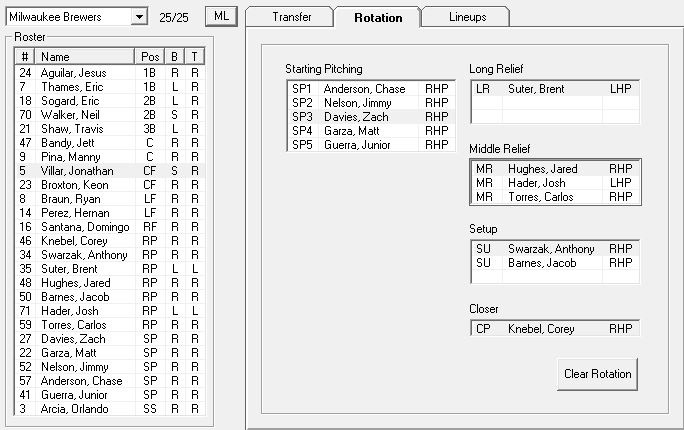Open the Lineups tab
This screenshot has width=684, height=430.
coord(467,17)
